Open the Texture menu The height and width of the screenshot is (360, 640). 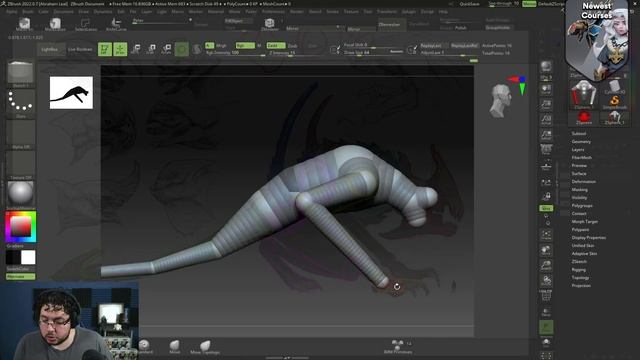click(x=351, y=11)
